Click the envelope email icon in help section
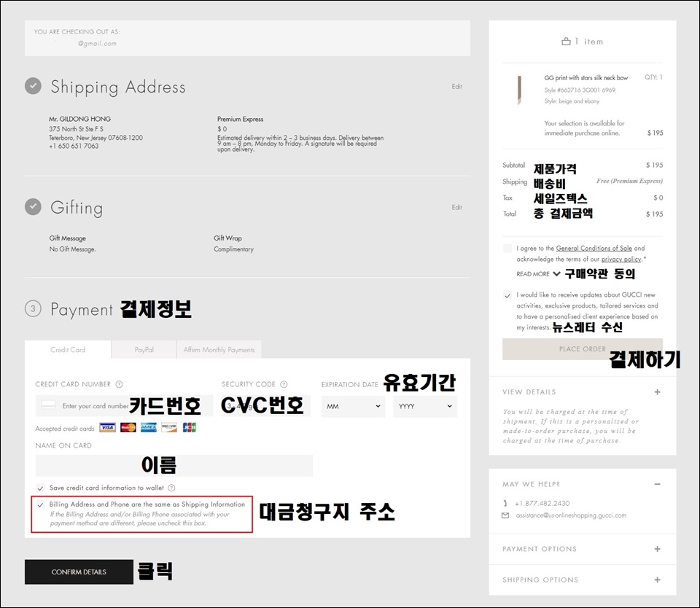 (505, 515)
